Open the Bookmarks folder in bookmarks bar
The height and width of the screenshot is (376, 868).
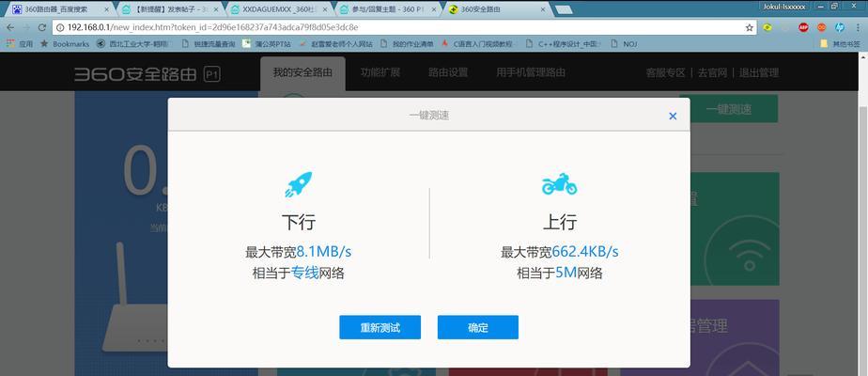pos(66,44)
